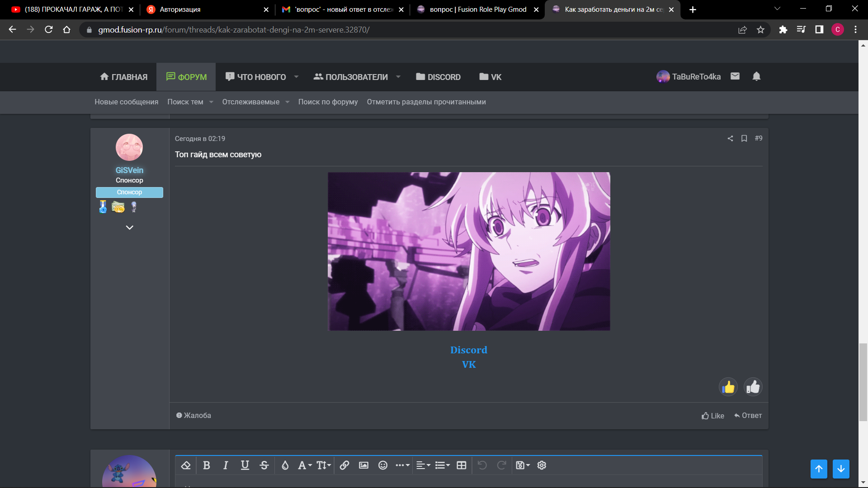Open the smilies emoji picker
The width and height of the screenshot is (868, 488).
point(383,465)
